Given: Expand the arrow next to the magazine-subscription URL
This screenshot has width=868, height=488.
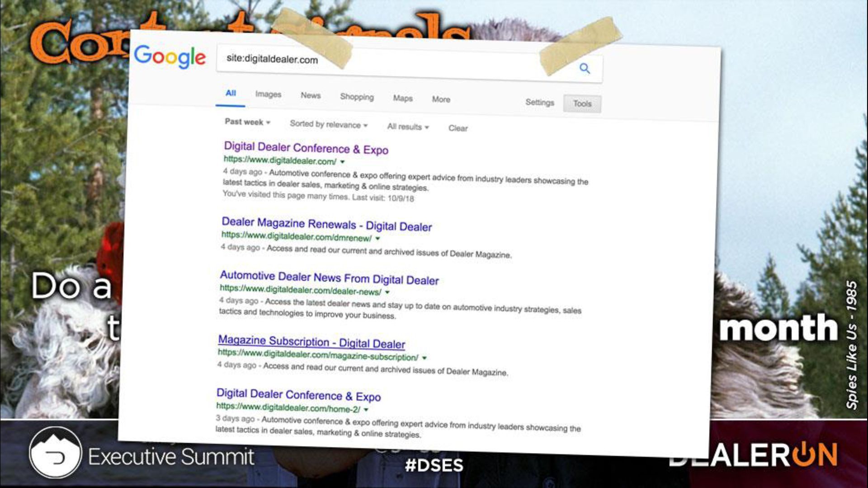Looking at the screenshot, I should point(425,358).
